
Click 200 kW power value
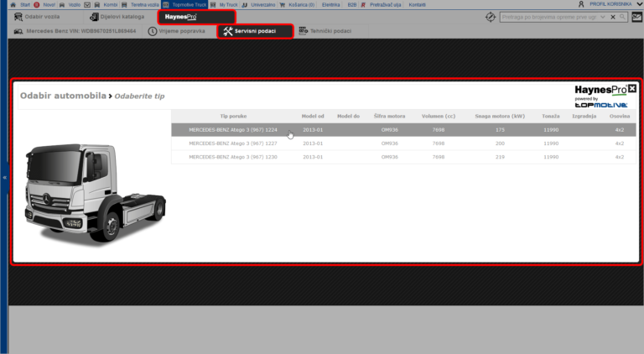[x=500, y=143]
